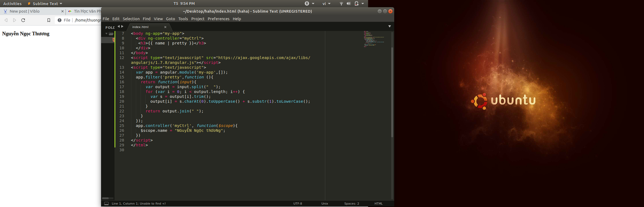
Task: Click the volume speaker icon
Action: (349, 4)
